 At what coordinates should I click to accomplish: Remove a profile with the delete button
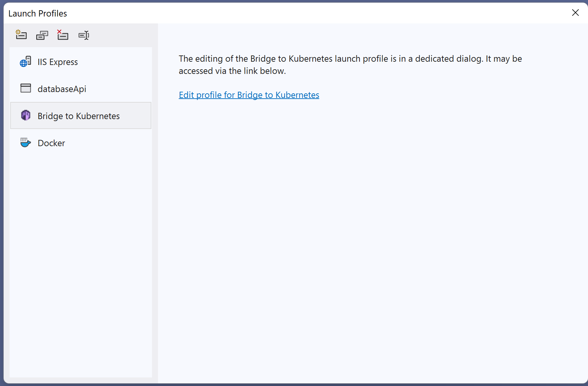click(63, 35)
